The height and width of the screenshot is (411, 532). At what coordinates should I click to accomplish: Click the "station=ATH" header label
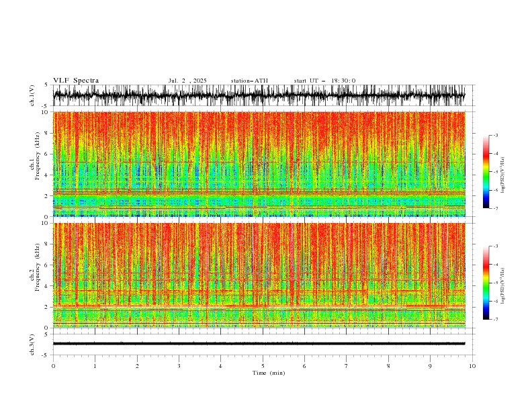(249, 81)
